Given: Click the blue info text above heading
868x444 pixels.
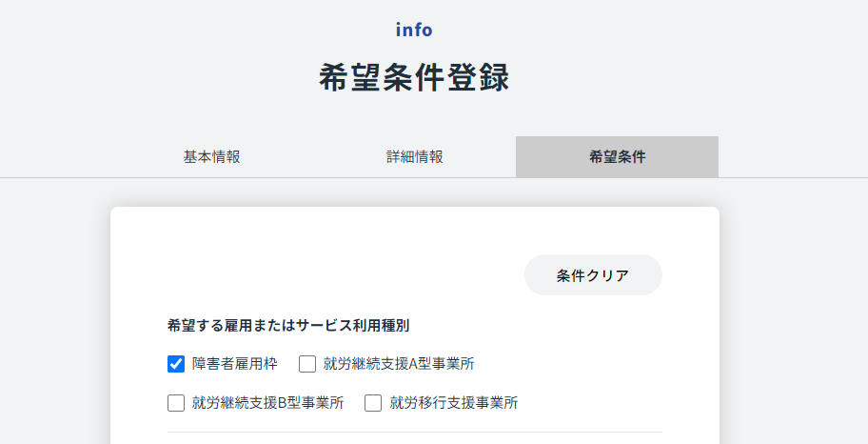Looking at the screenshot, I should point(414,30).
